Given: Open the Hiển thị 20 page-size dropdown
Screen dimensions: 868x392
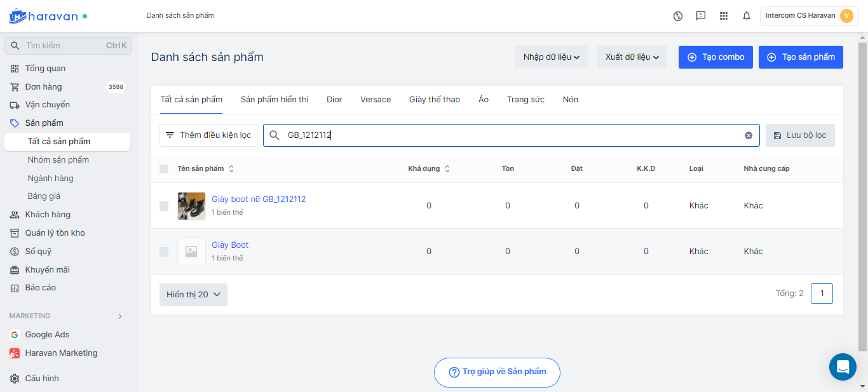Looking at the screenshot, I should [193, 295].
